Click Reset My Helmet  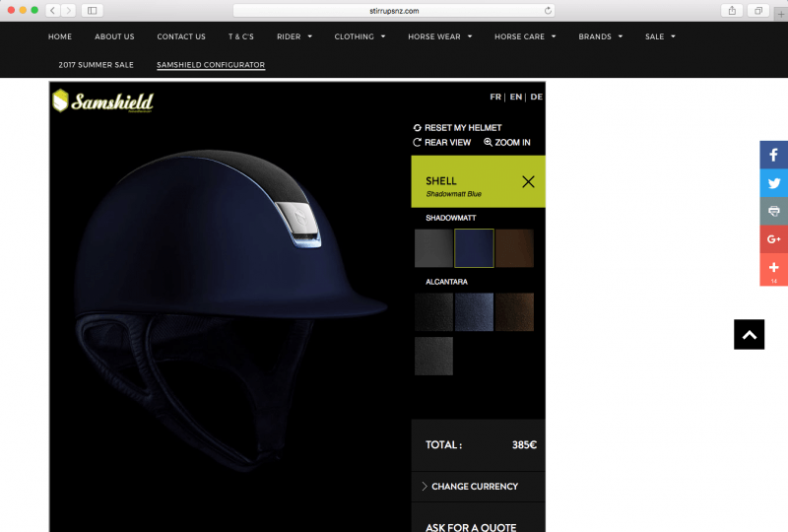[x=457, y=128]
